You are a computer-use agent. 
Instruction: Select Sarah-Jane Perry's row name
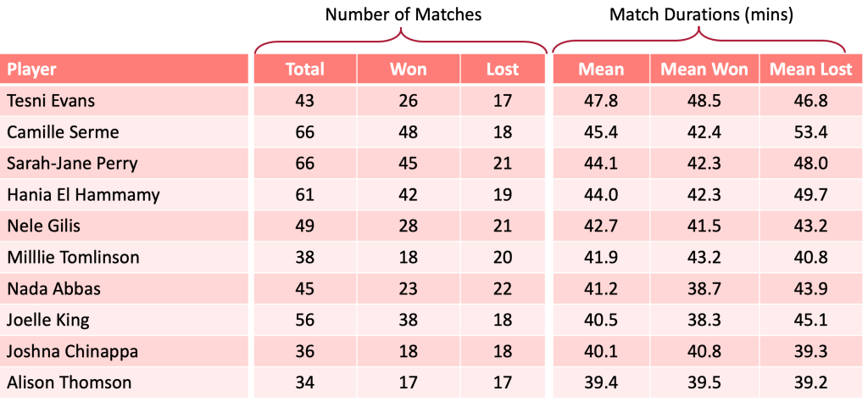tap(72, 164)
